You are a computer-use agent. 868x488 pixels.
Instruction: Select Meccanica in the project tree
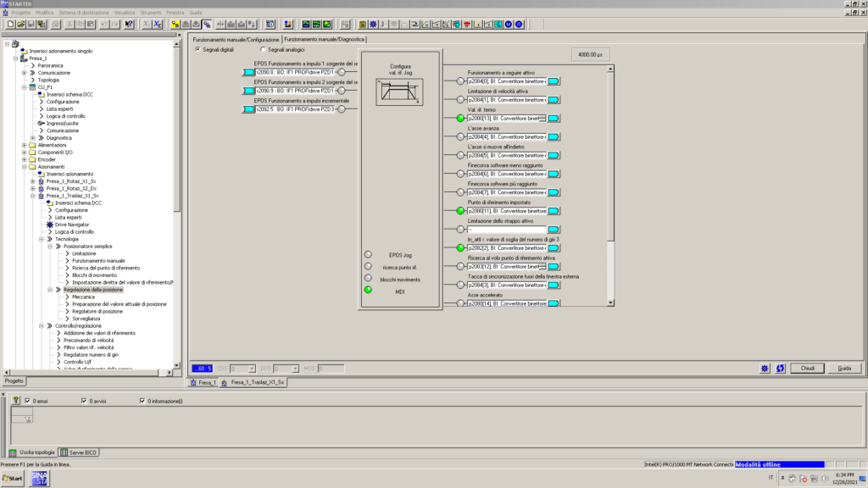(83, 297)
